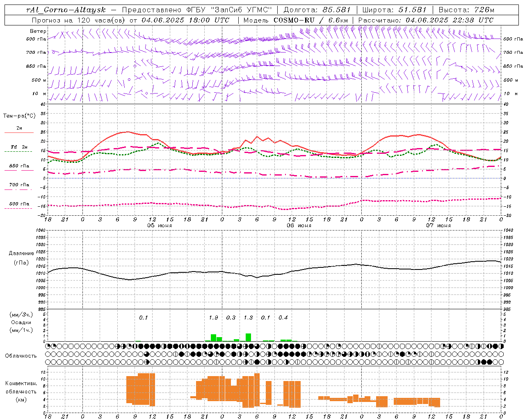
Task: Click 'Рассчитано: 04.06.2025 22:38 UTC' text
Action: (426, 20)
